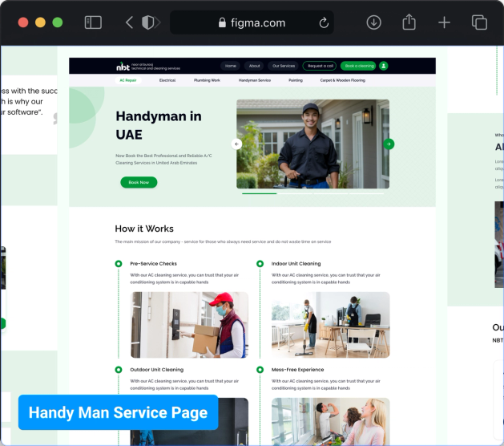Click the Handy Man Service Page label
504x446 pixels.
[x=119, y=412]
